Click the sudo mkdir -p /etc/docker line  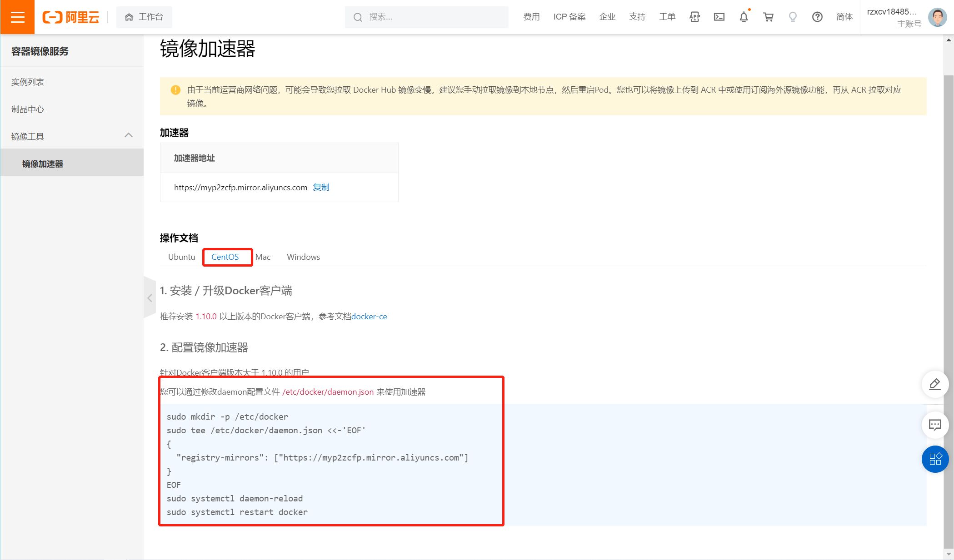(x=227, y=417)
